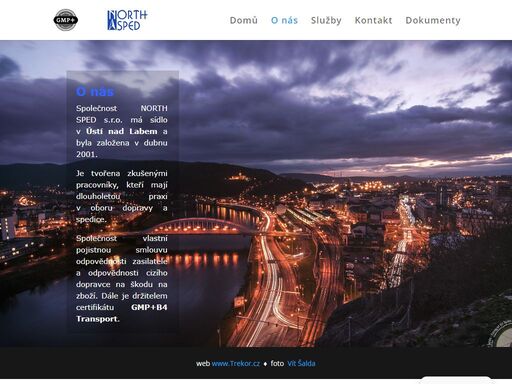
Task: Click the GMP+ certification badge logo
Action: click(66, 20)
